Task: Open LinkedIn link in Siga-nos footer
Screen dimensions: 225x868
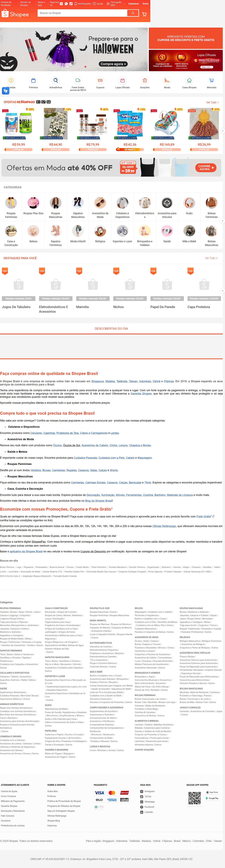Action: pyautogui.click(x=147, y=812)
